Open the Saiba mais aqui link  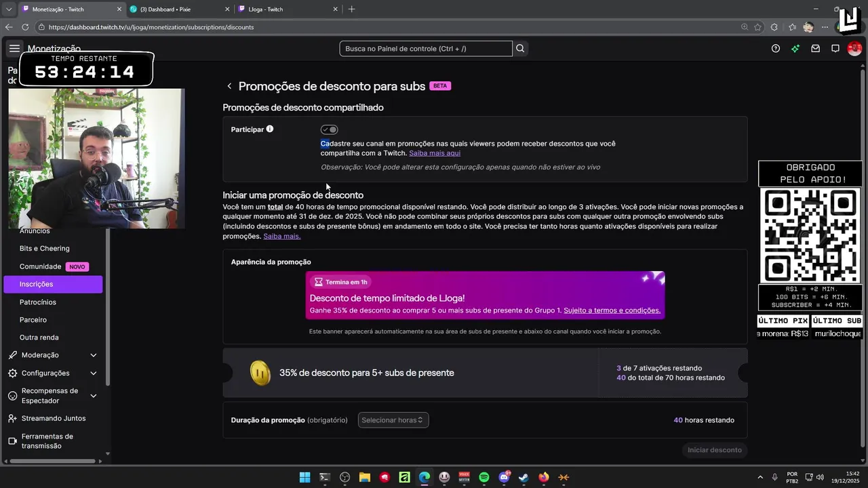(435, 153)
